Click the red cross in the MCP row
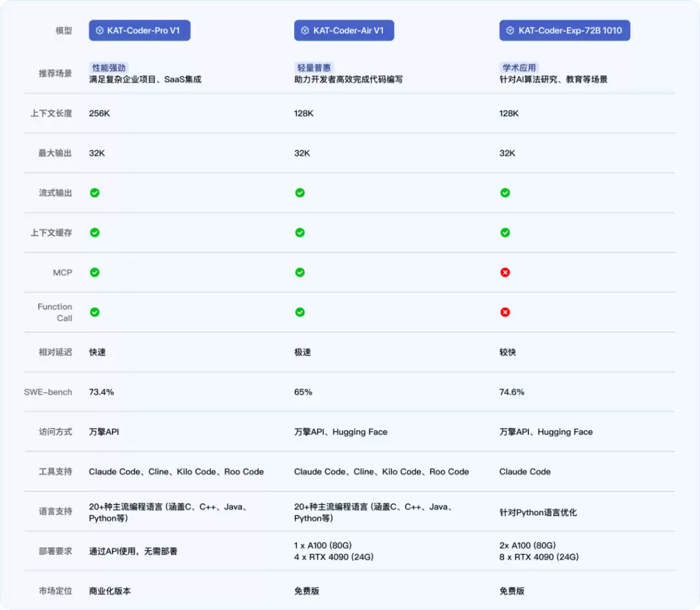Screen dimensions: 700x610 tap(505, 272)
